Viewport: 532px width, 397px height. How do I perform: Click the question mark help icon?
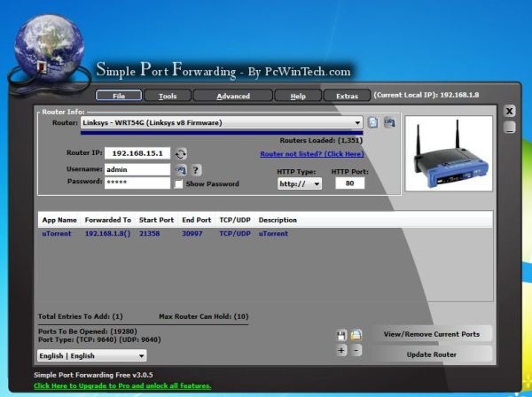coord(196,170)
